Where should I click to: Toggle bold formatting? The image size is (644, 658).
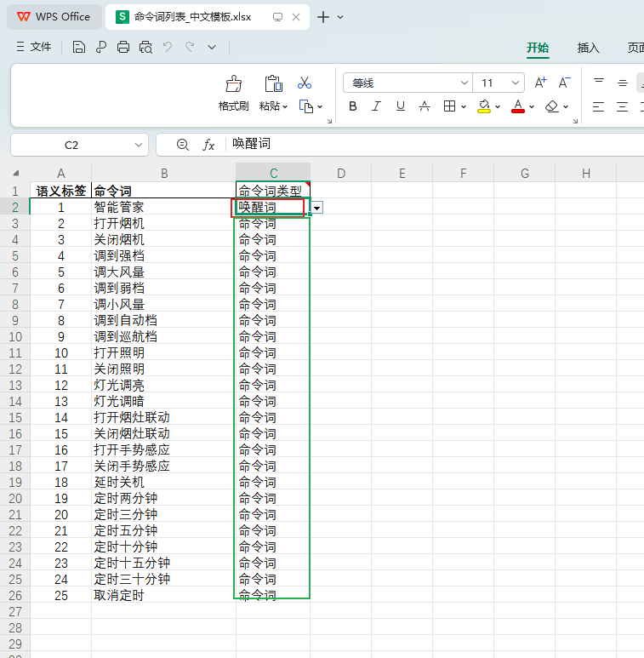[353, 106]
